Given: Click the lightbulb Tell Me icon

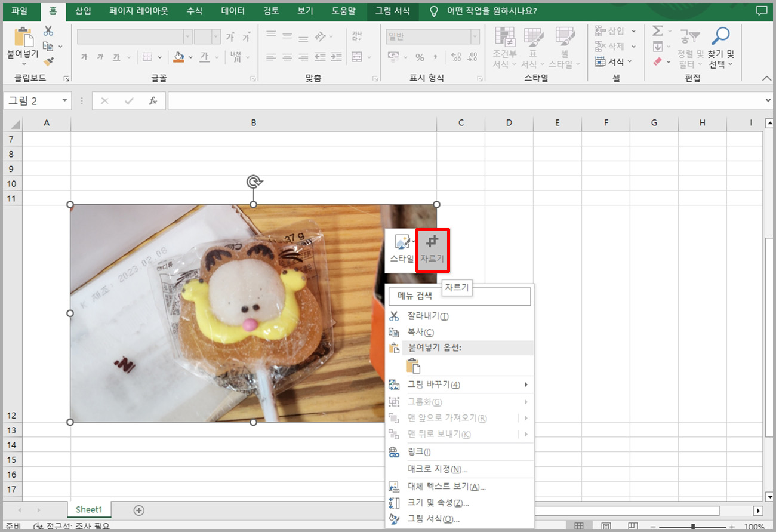Looking at the screenshot, I should click(x=434, y=11).
